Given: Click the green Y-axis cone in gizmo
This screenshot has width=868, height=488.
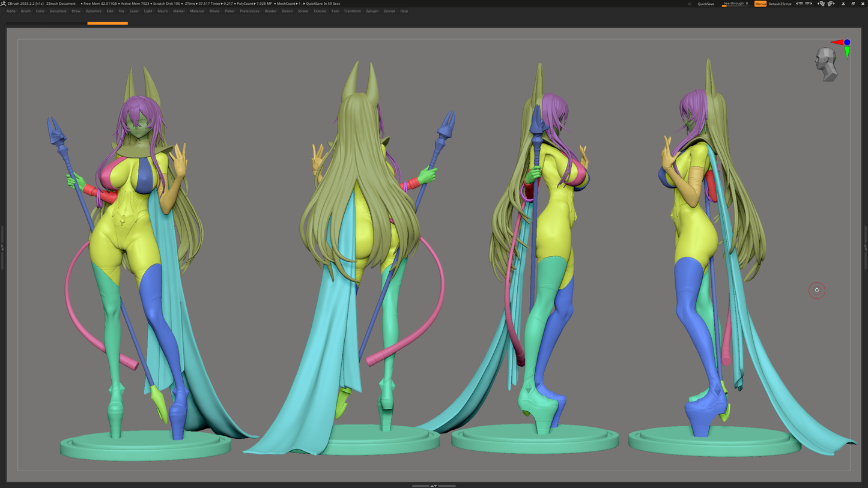Looking at the screenshot, I should tap(847, 53).
